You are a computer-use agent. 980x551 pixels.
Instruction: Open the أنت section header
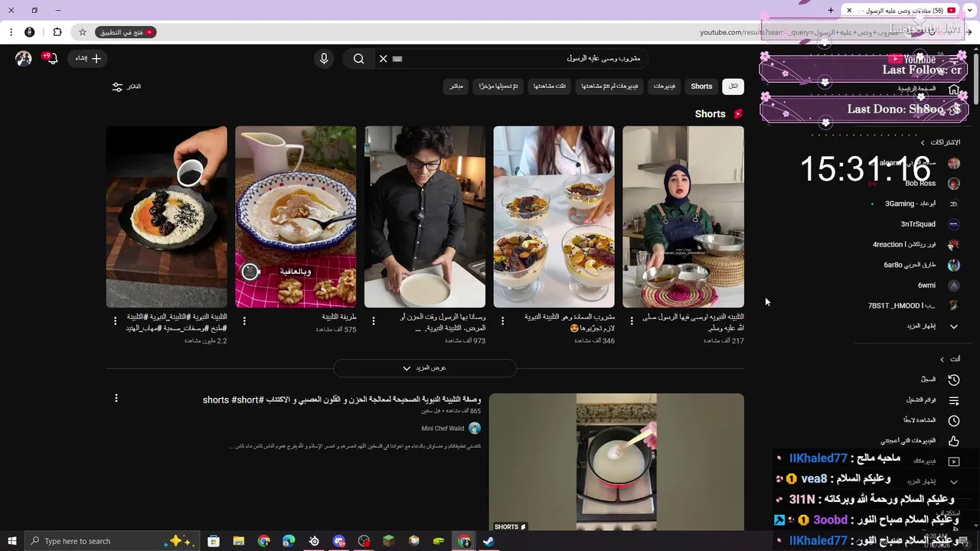[x=950, y=359]
